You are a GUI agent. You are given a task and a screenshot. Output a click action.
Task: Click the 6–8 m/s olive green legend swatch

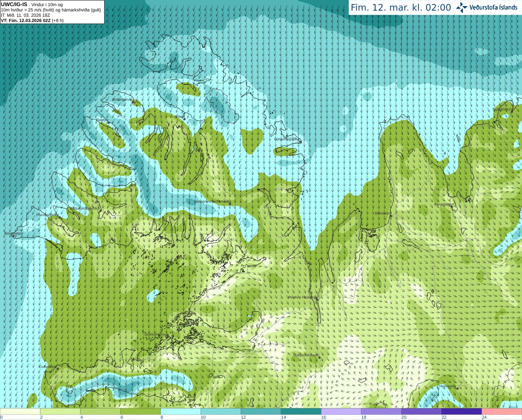tap(141, 411)
